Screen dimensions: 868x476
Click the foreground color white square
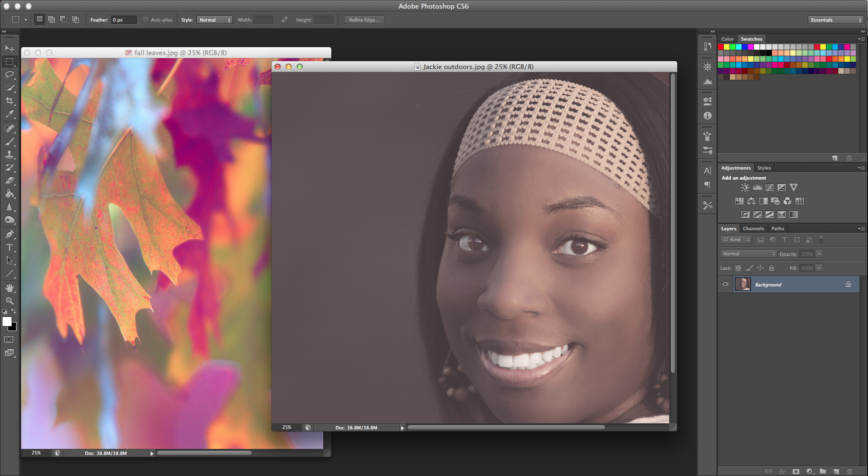[x=7, y=322]
